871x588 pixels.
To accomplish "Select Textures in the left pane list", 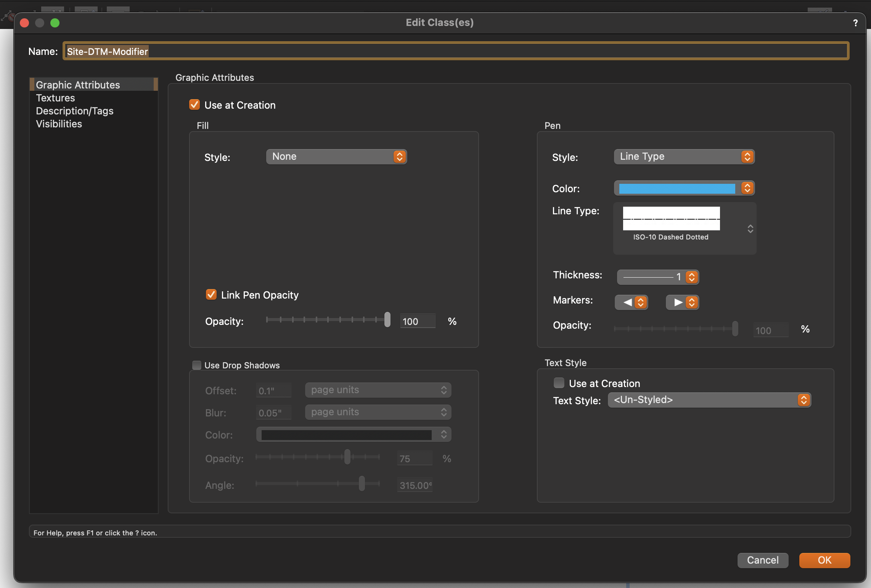I will pos(55,98).
